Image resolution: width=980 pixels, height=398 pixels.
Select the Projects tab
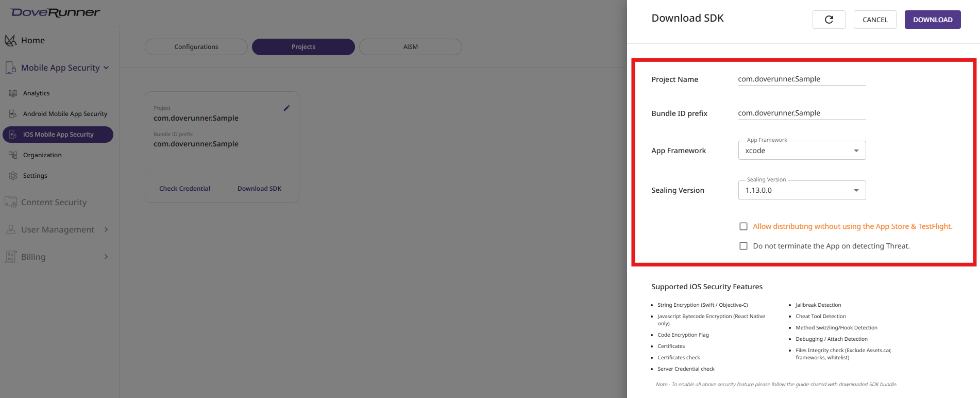pyautogui.click(x=303, y=47)
